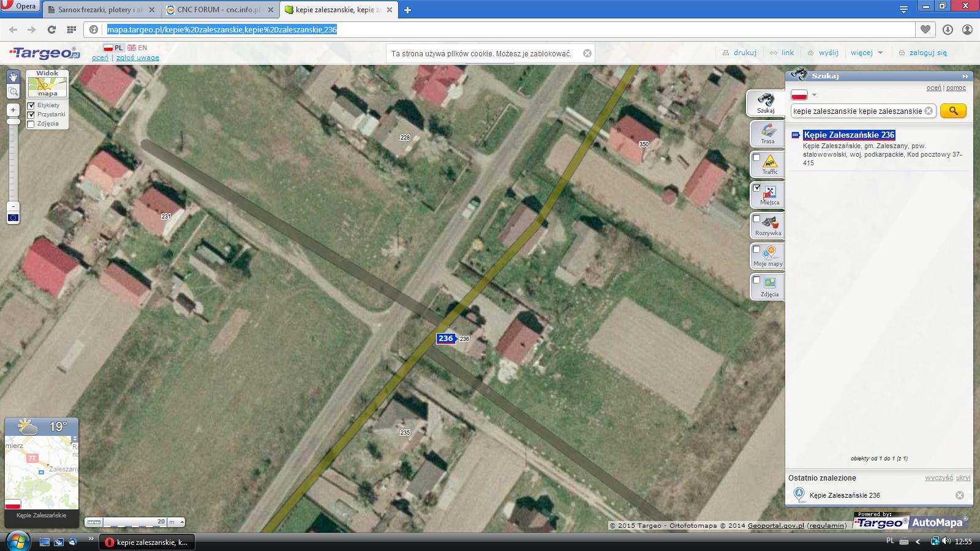
Task: Click ukryj to hide recent searches
Action: pos(963,478)
